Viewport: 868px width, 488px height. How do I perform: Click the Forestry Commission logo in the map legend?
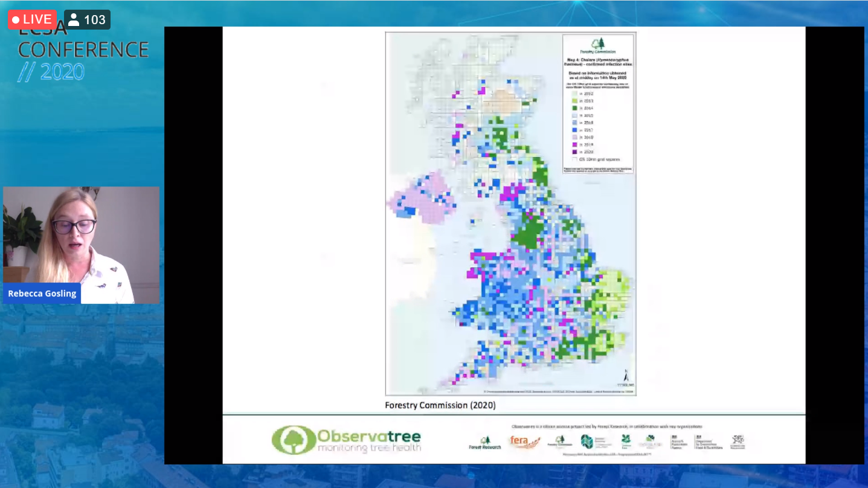pyautogui.click(x=597, y=46)
